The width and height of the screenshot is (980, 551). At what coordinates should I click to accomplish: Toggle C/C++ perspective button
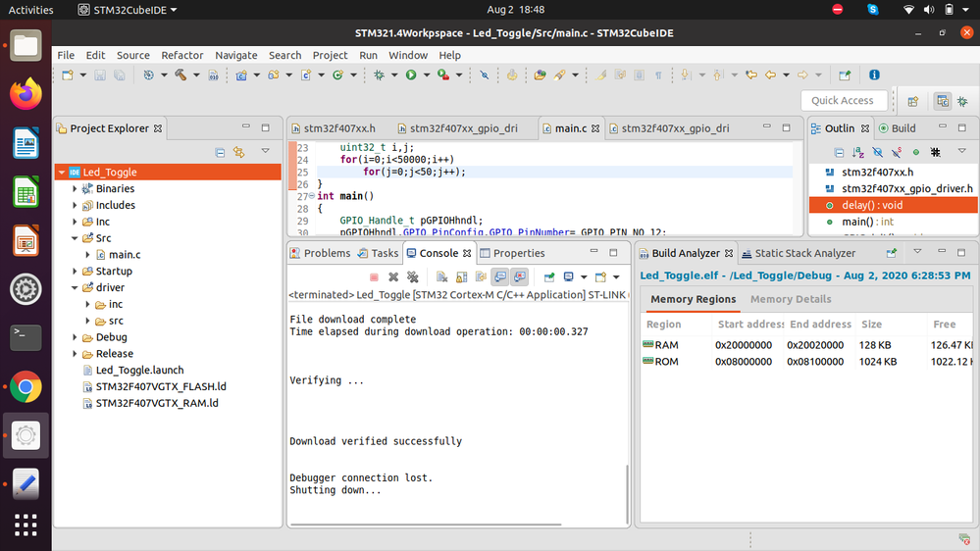[943, 101]
